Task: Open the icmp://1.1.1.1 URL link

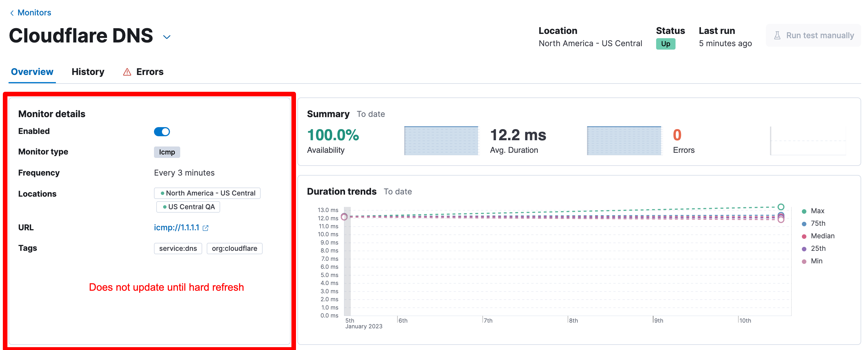Action: pos(177,227)
